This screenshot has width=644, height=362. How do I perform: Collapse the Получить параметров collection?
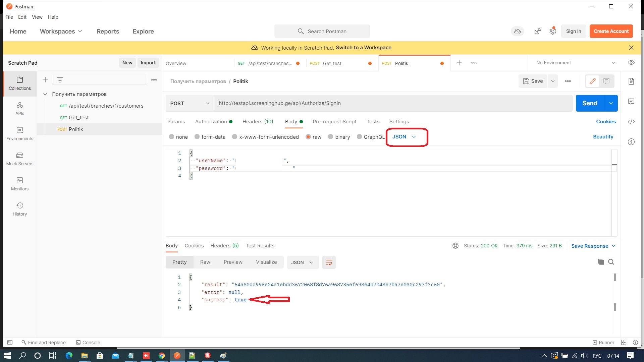(45, 94)
